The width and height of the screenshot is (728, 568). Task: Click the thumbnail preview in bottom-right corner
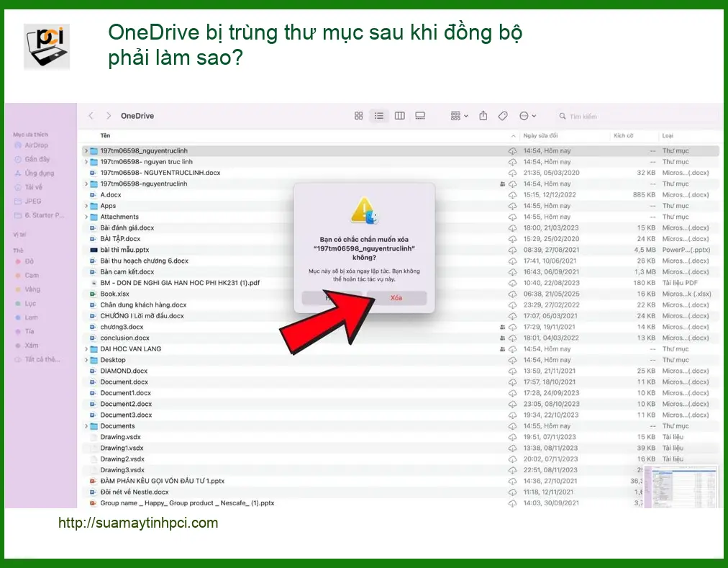coord(682,487)
